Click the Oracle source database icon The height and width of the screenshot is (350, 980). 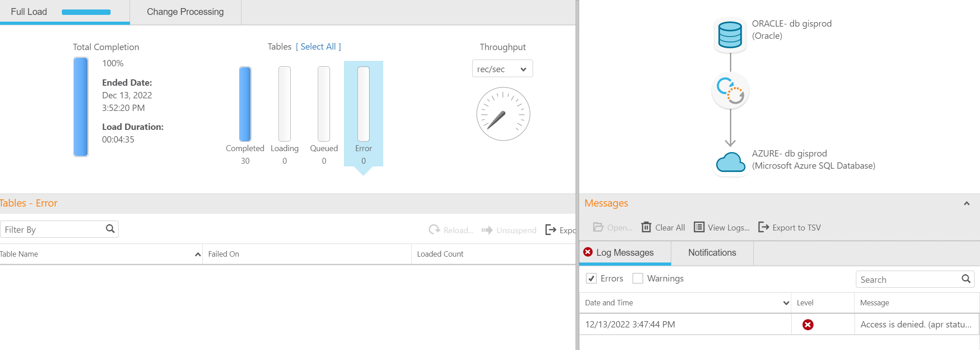coord(730,35)
